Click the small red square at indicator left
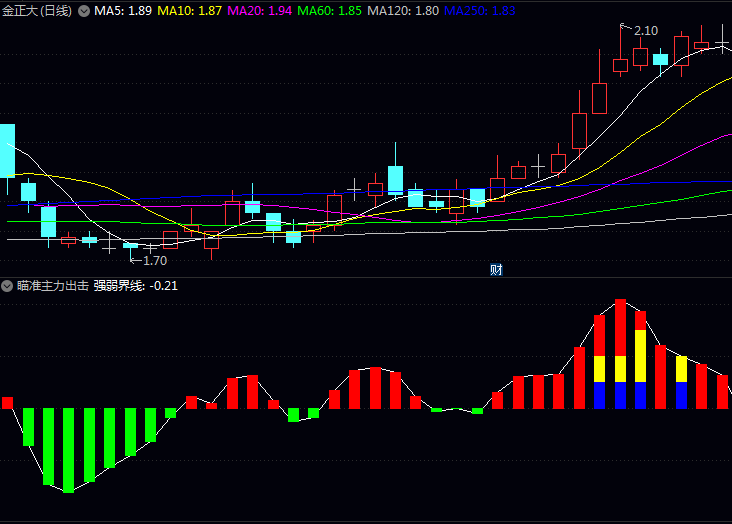The image size is (732, 524). 7,402
